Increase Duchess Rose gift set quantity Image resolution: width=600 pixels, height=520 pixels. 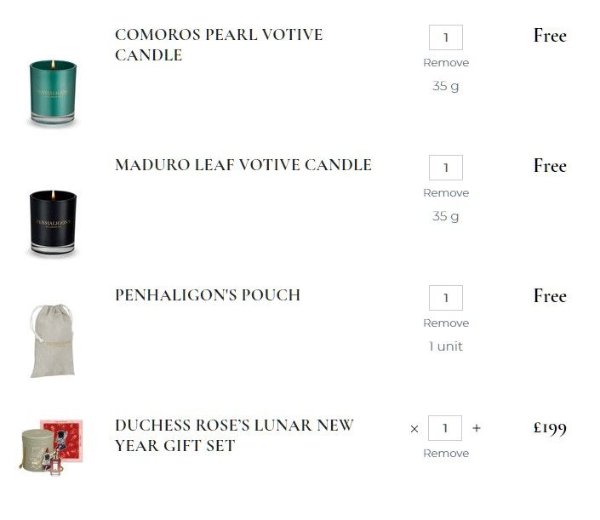pyautogui.click(x=476, y=428)
